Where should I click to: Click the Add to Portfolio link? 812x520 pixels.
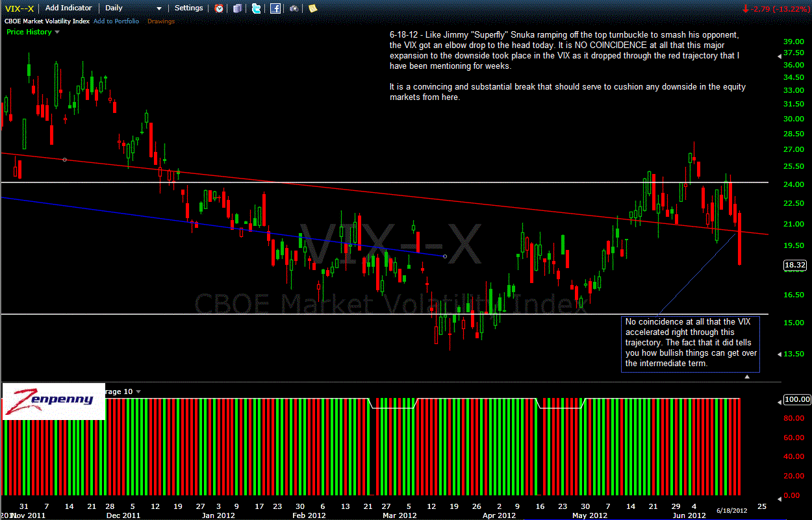116,21
